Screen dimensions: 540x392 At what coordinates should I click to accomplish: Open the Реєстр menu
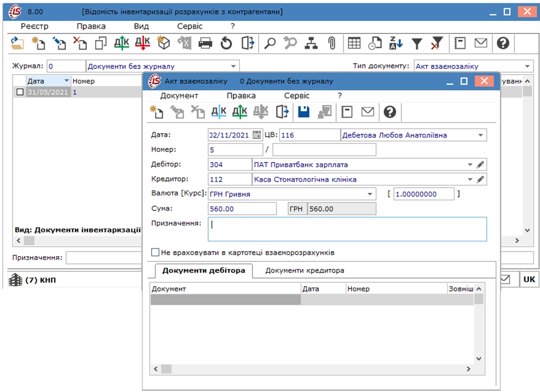[35, 26]
